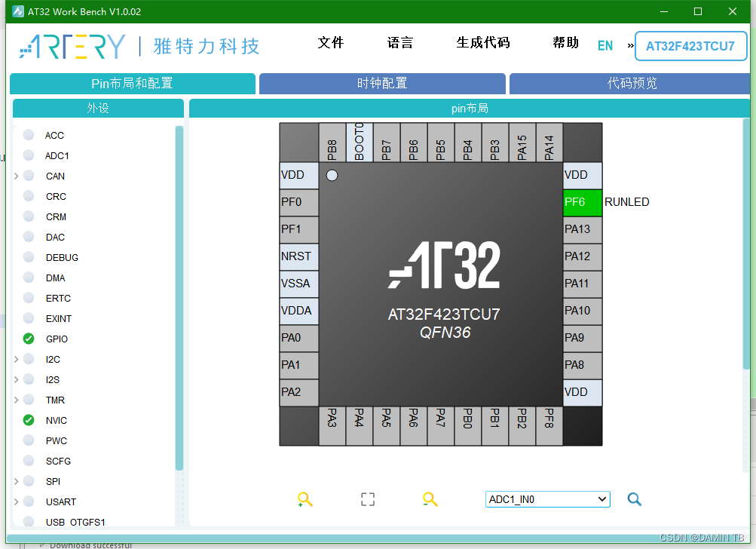The height and width of the screenshot is (549, 756).
Task: Select the EXINT peripheral entry
Action: (58, 318)
